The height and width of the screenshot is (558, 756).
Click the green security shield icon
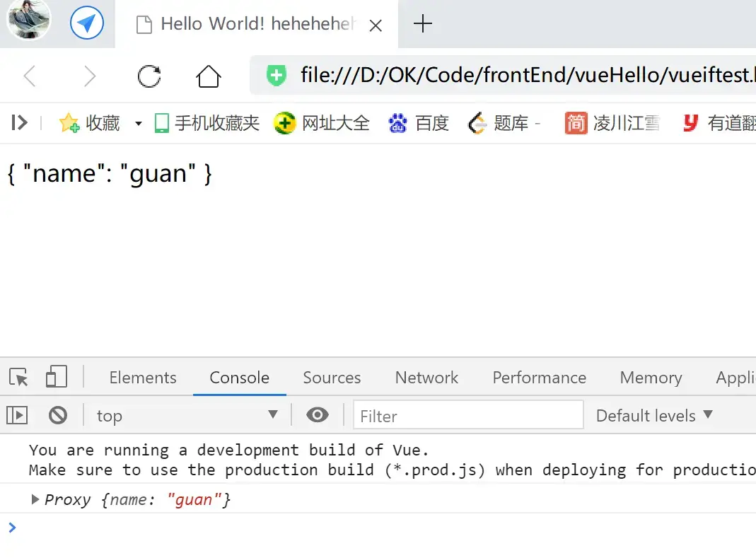[277, 75]
